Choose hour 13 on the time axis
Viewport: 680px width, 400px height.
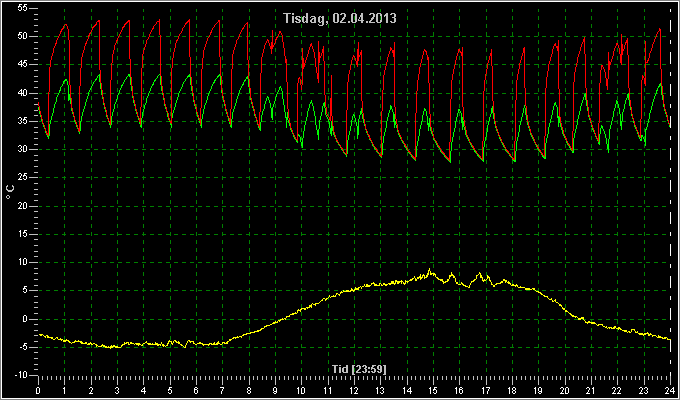pyautogui.click(x=380, y=390)
